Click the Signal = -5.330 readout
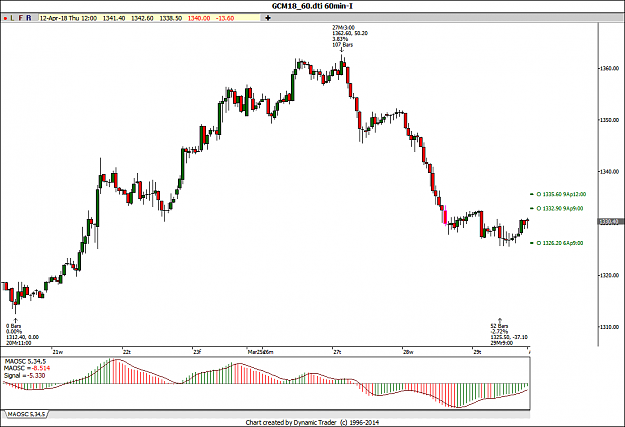The image size is (625, 427). [x=24, y=376]
